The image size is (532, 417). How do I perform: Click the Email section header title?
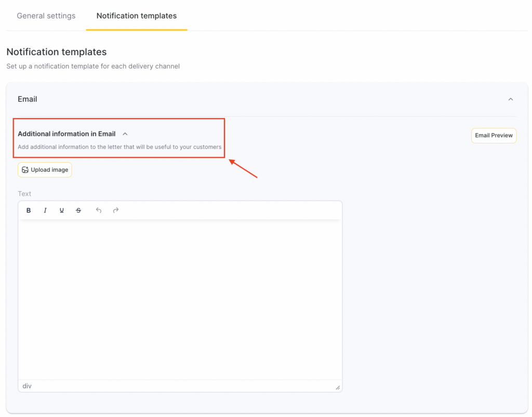click(x=28, y=99)
